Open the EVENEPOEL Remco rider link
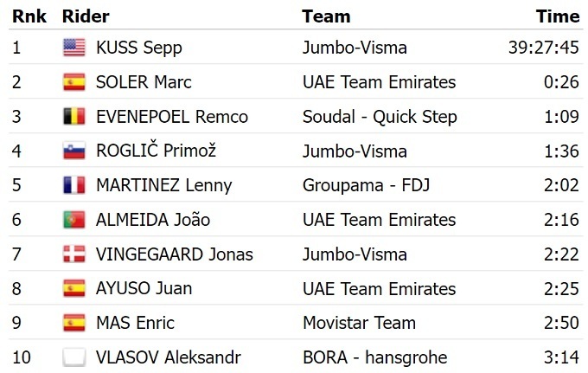Screen dimensions: 588x373 tap(172, 117)
